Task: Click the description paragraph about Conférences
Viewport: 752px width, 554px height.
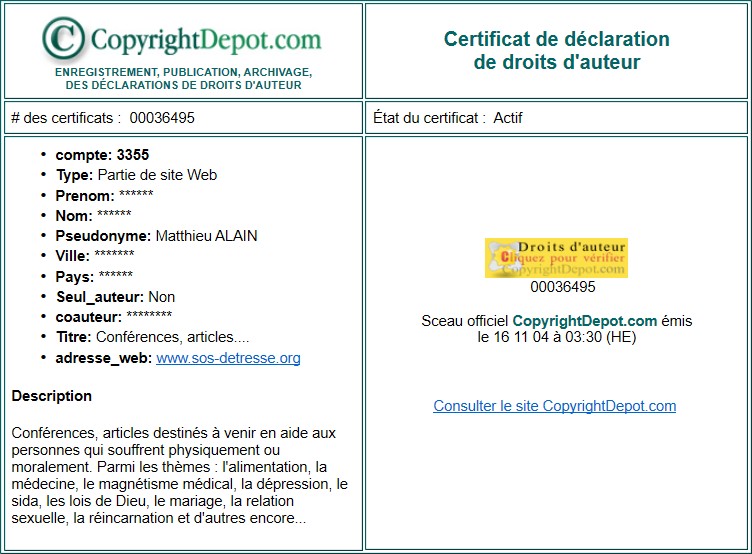Action: [x=179, y=475]
